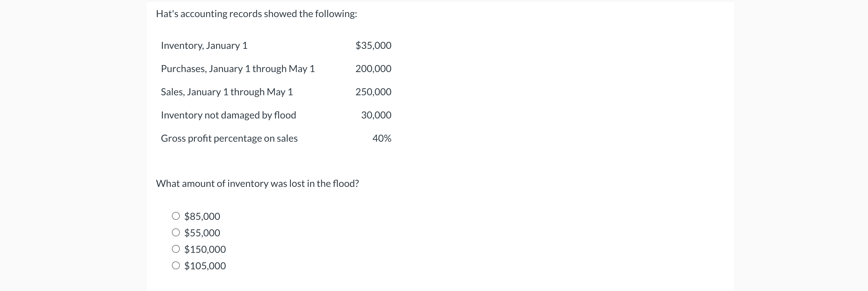Click the "Gross profit percentage on sales" label
868x291 pixels.
pos(229,138)
